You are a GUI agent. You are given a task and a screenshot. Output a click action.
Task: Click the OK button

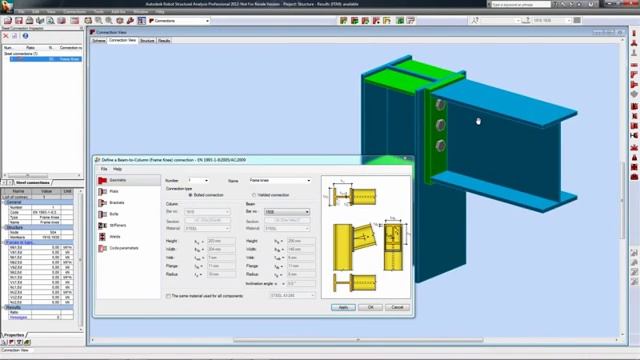click(x=371, y=307)
